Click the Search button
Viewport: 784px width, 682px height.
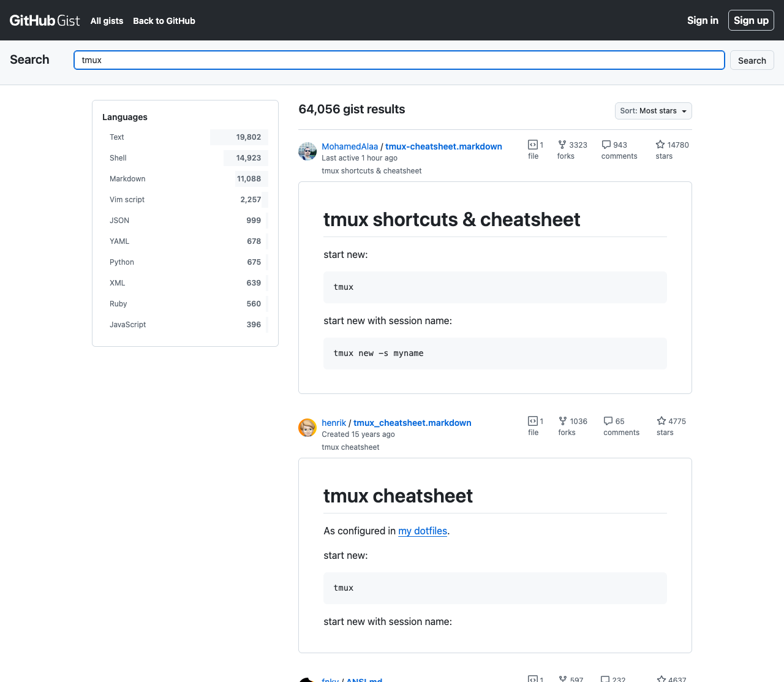tap(752, 60)
